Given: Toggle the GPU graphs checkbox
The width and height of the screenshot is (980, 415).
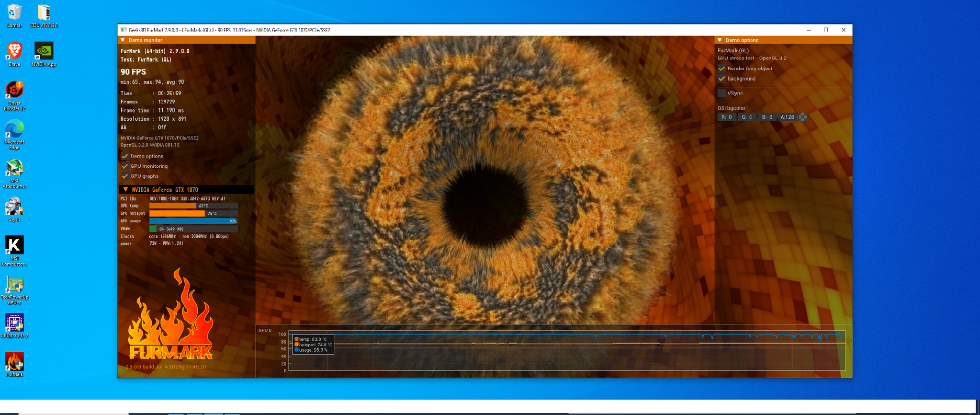Looking at the screenshot, I should pyautogui.click(x=124, y=176).
